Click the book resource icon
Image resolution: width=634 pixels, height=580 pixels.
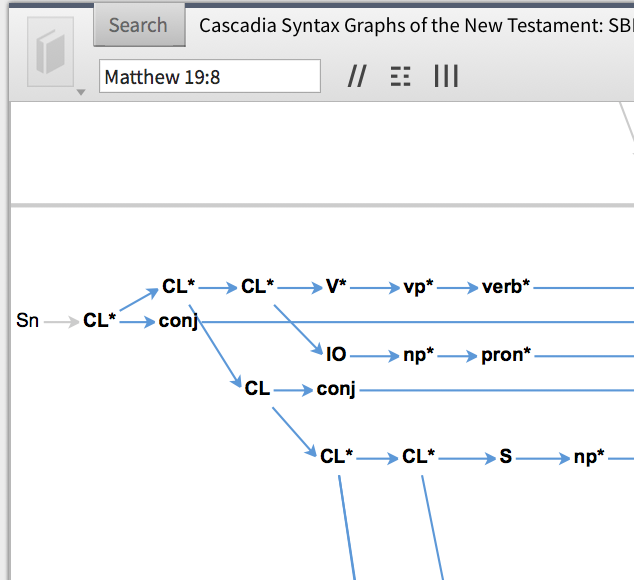coord(49,51)
